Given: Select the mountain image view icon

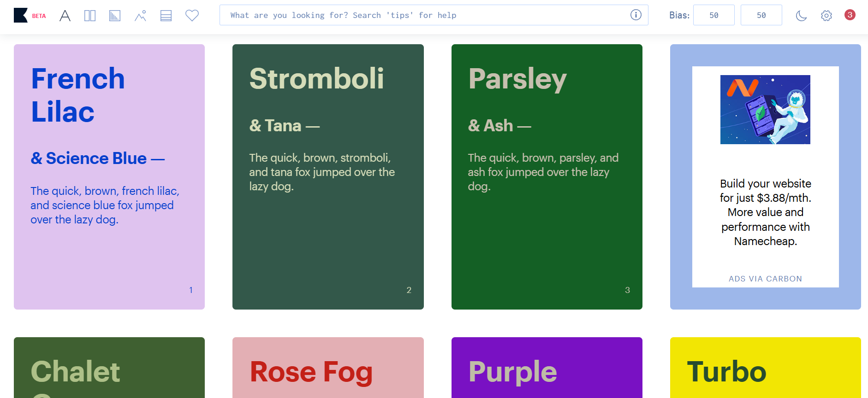Looking at the screenshot, I should tap(140, 16).
